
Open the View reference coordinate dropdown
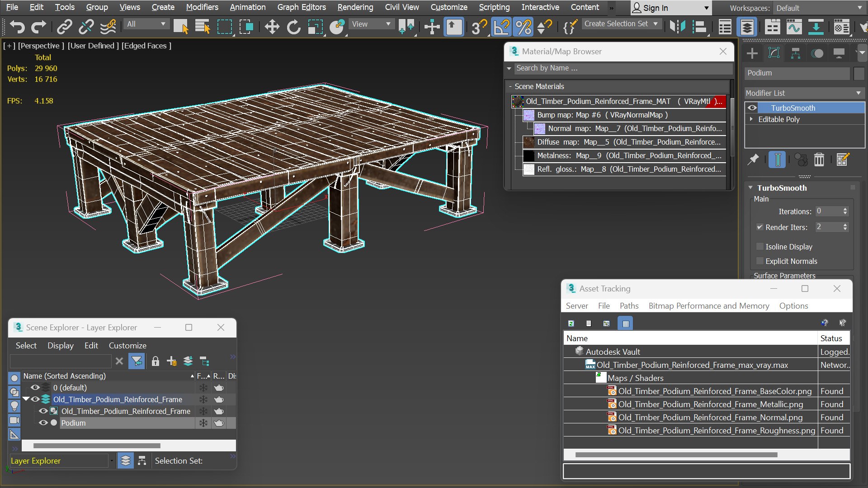coord(371,24)
